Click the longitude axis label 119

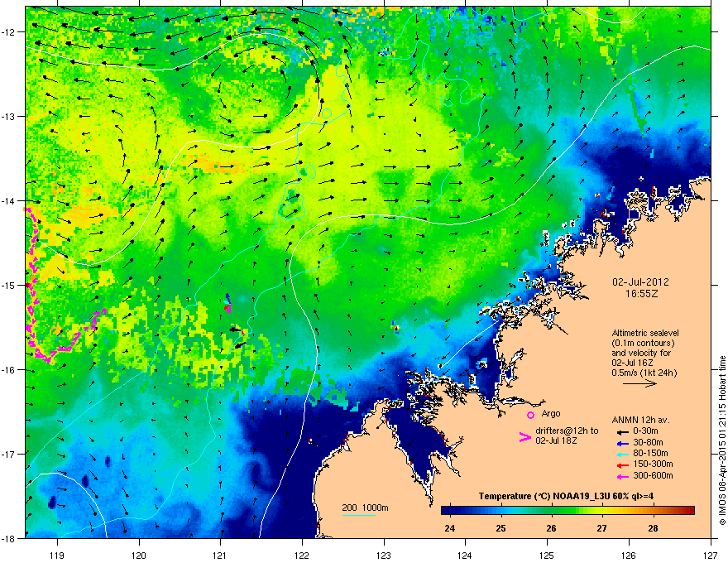[57, 555]
